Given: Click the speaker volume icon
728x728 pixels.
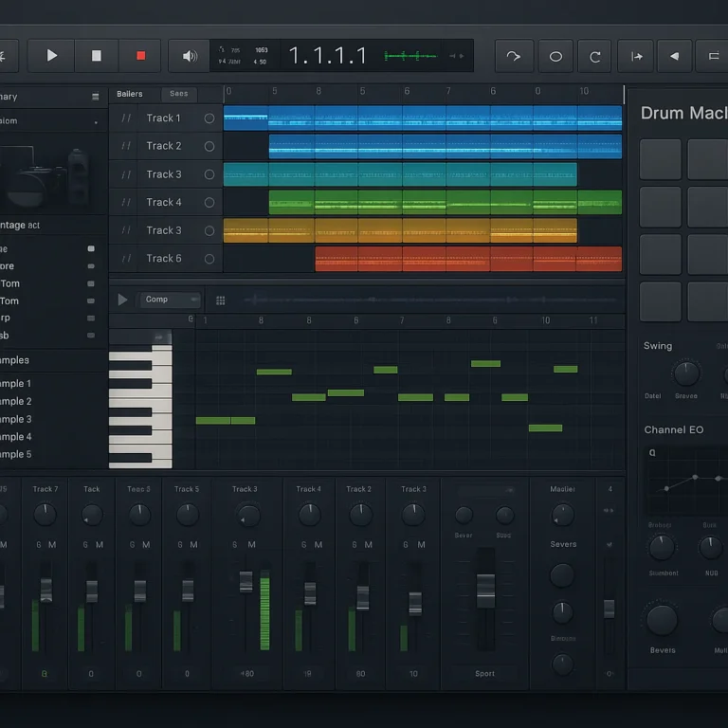Looking at the screenshot, I should click(189, 56).
